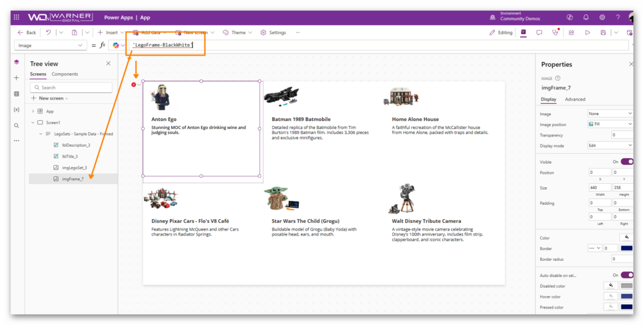Open the Display mode Edit dropdown
644x325 pixels.
610,145
